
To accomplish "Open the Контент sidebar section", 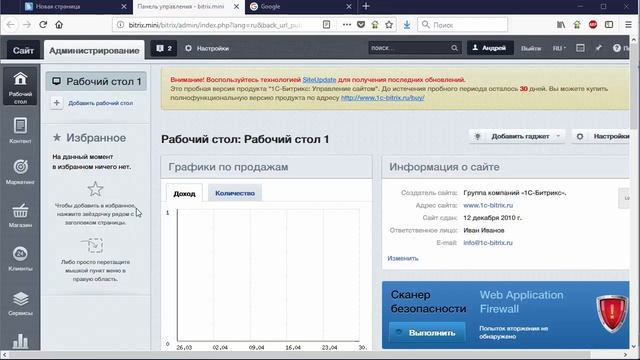I will pos(20,131).
